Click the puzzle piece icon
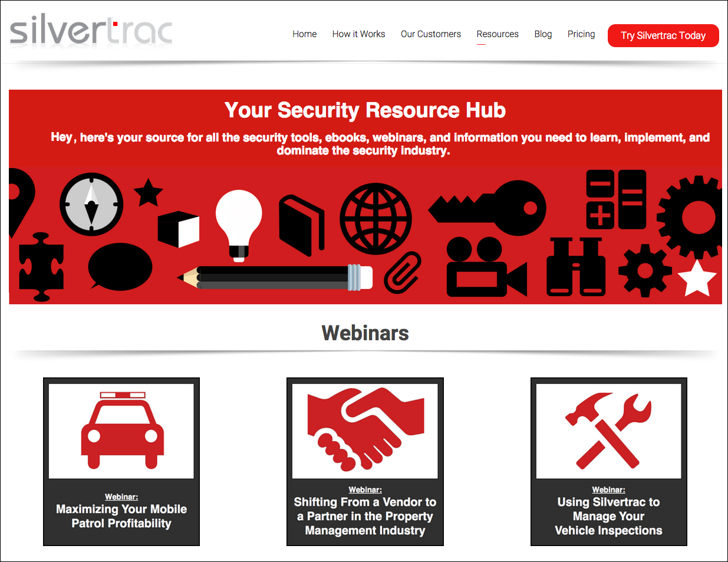 tap(41, 267)
